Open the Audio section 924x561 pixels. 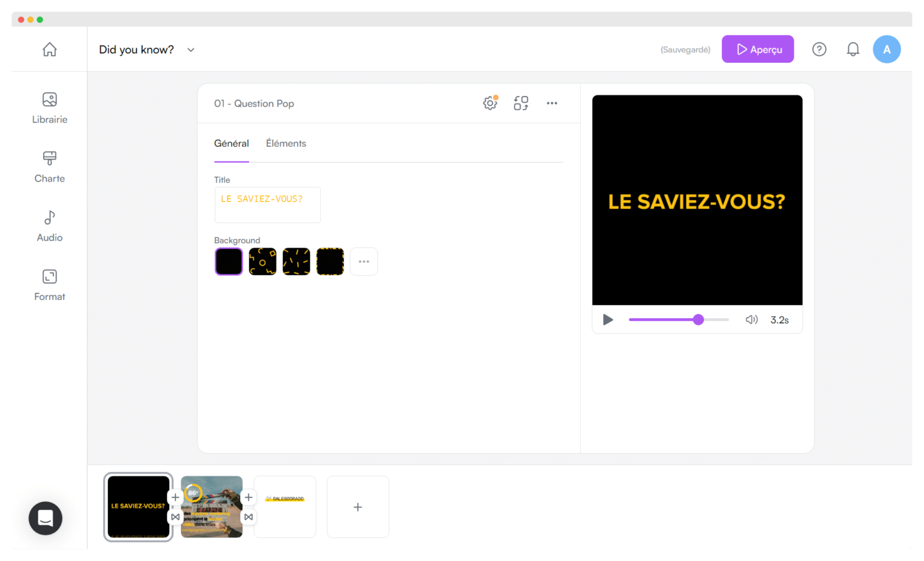(x=49, y=226)
